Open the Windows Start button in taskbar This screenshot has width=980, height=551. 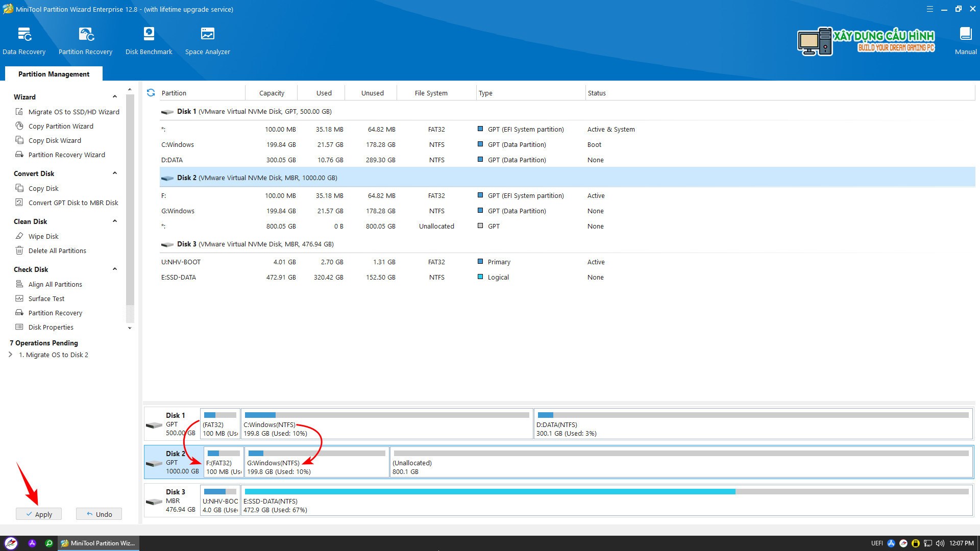11,543
